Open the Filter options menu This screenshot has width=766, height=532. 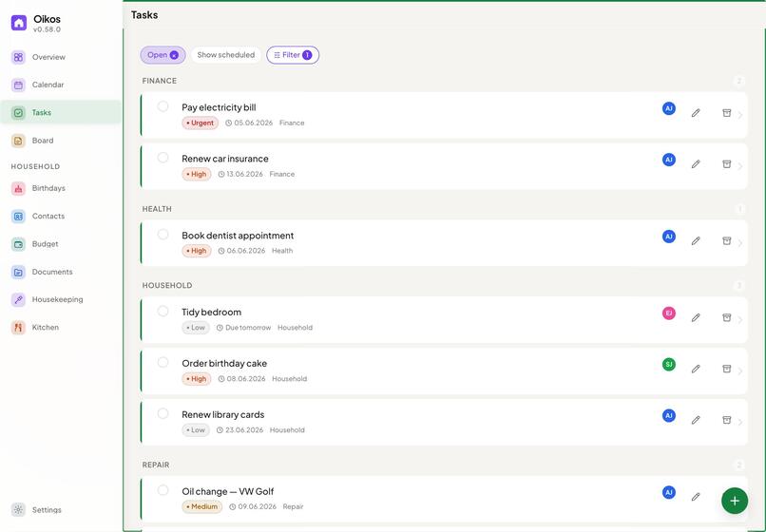pos(293,55)
